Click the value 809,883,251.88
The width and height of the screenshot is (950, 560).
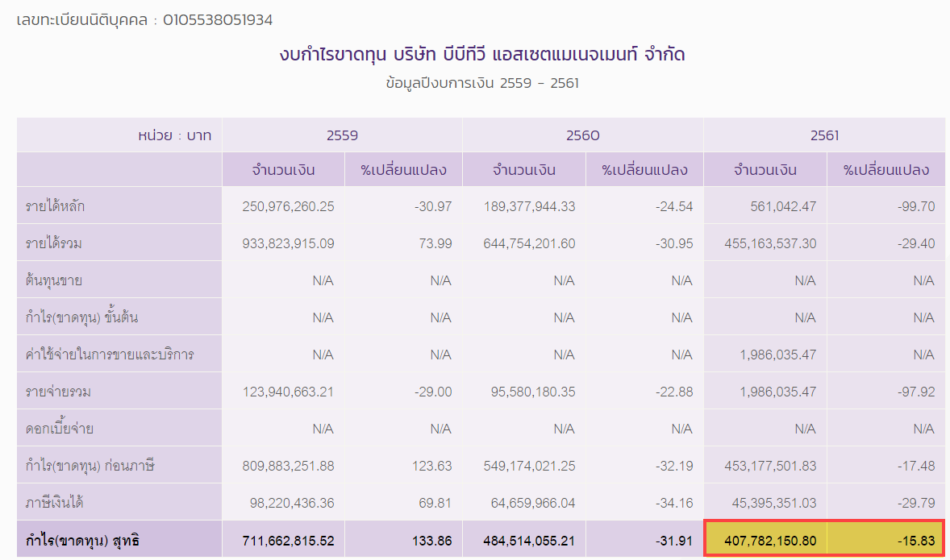[x=289, y=467]
